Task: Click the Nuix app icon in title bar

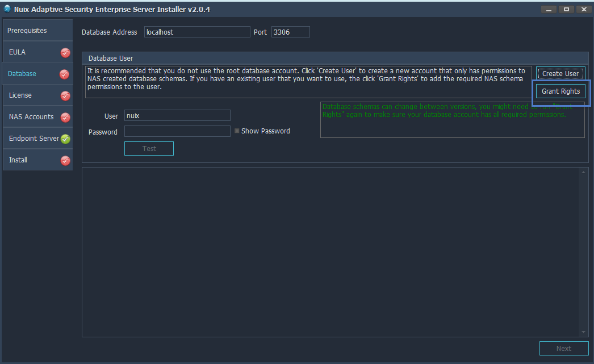Action: click(x=7, y=9)
